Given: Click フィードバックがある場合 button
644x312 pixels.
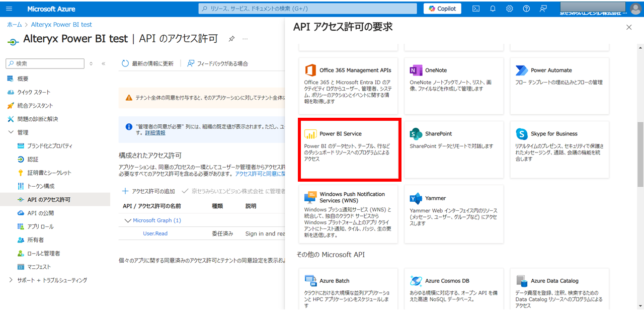Looking at the screenshot, I should (217, 63).
